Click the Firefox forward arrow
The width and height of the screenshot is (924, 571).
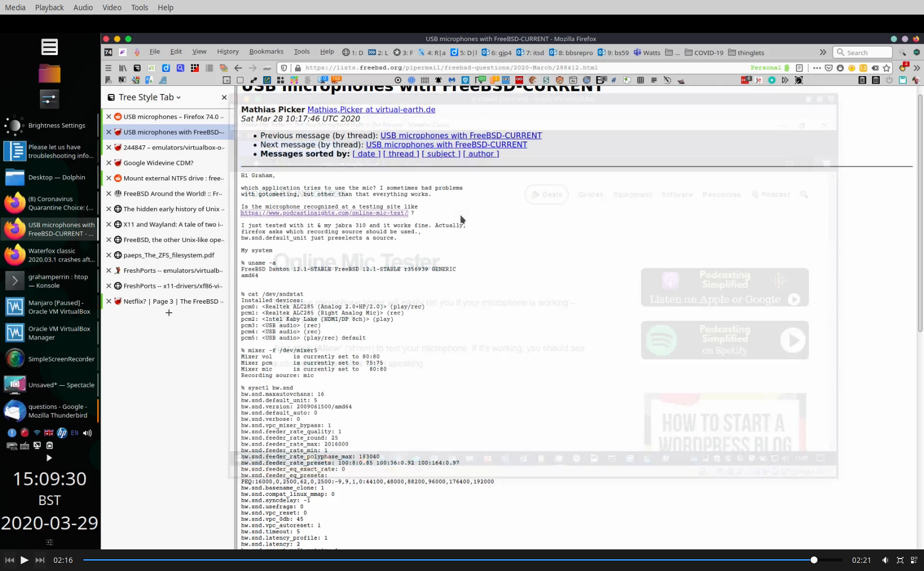click(252, 68)
